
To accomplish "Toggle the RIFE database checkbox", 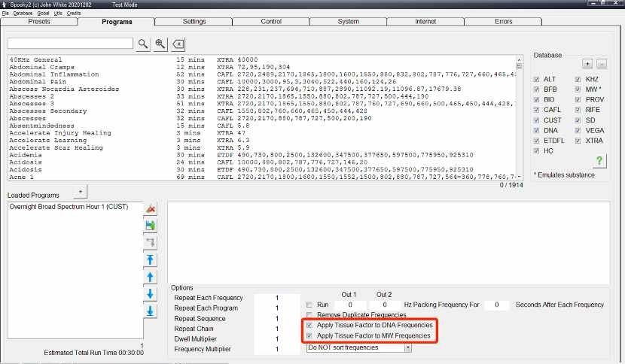I will 578,110.
